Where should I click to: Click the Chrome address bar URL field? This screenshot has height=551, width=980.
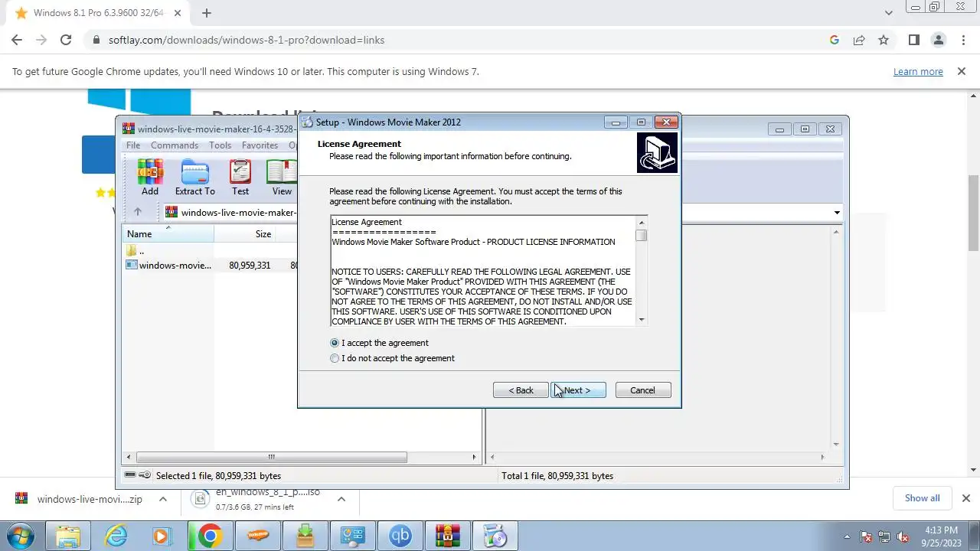pos(459,40)
